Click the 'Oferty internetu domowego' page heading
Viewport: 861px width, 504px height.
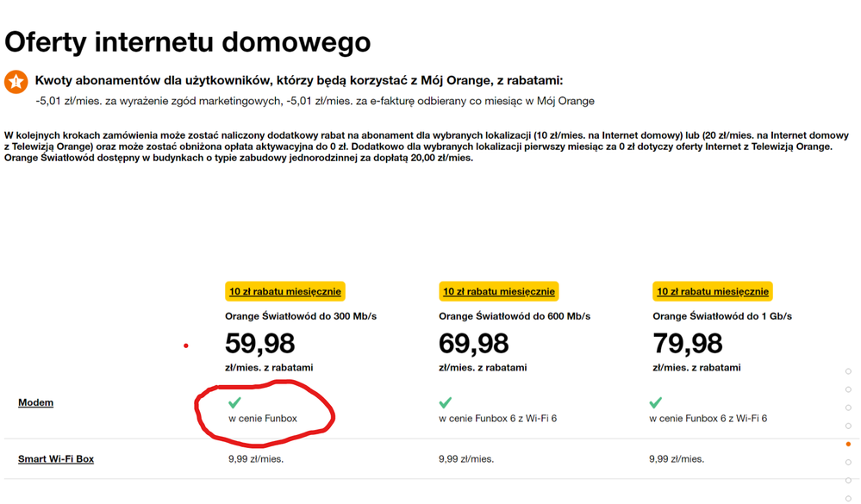click(x=188, y=41)
